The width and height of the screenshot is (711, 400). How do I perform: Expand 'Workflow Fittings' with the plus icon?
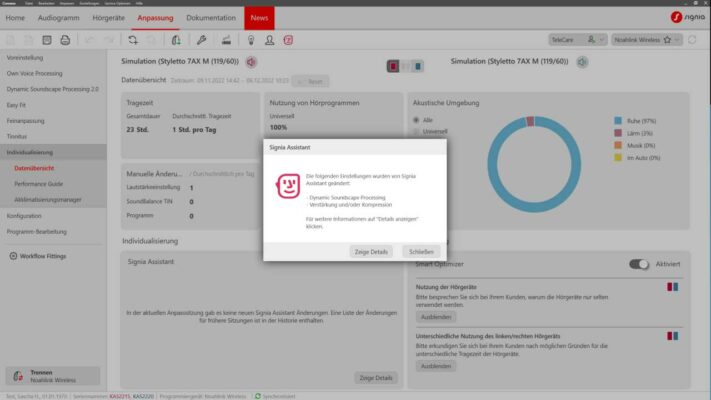click(x=13, y=256)
